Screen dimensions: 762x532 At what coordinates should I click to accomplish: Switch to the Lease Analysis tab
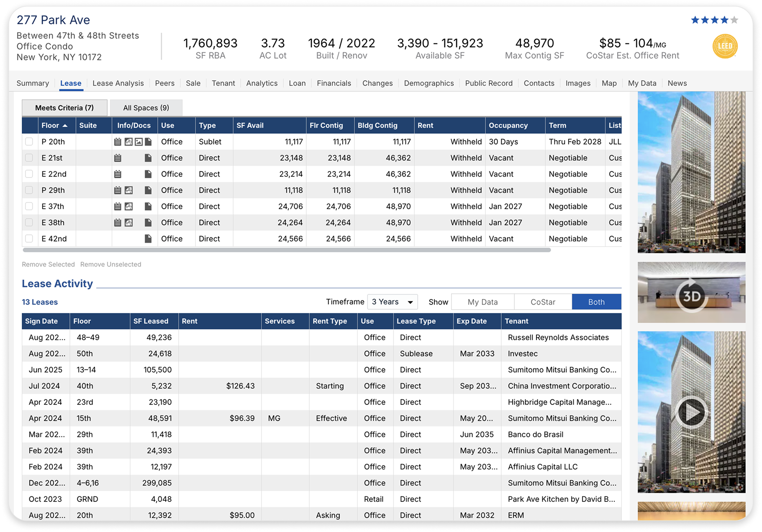(118, 83)
